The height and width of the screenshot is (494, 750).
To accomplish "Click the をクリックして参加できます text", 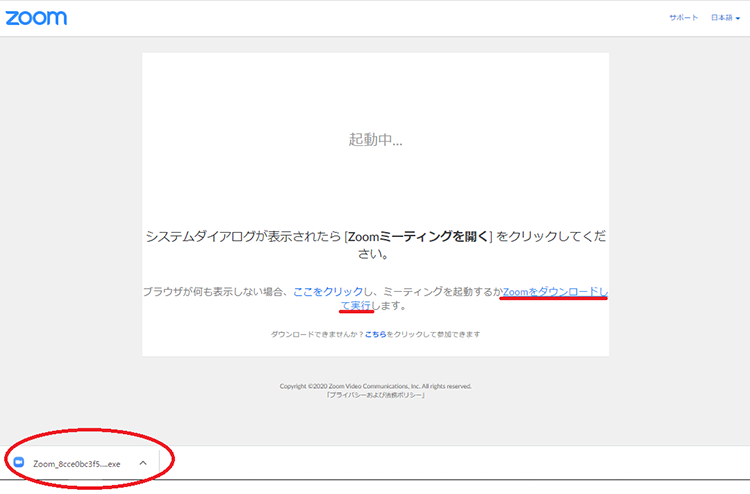I will (433, 334).
